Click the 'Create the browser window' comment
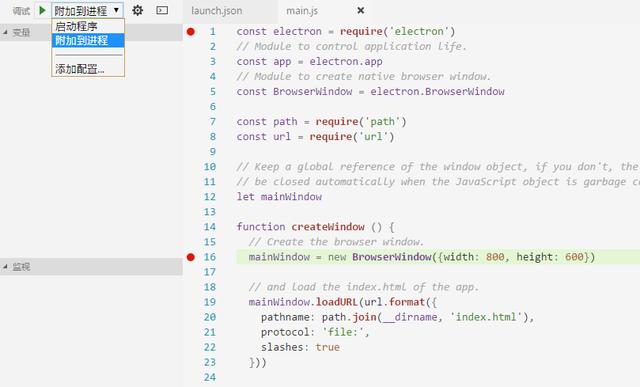The image size is (640, 387). (x=336, y=242)
